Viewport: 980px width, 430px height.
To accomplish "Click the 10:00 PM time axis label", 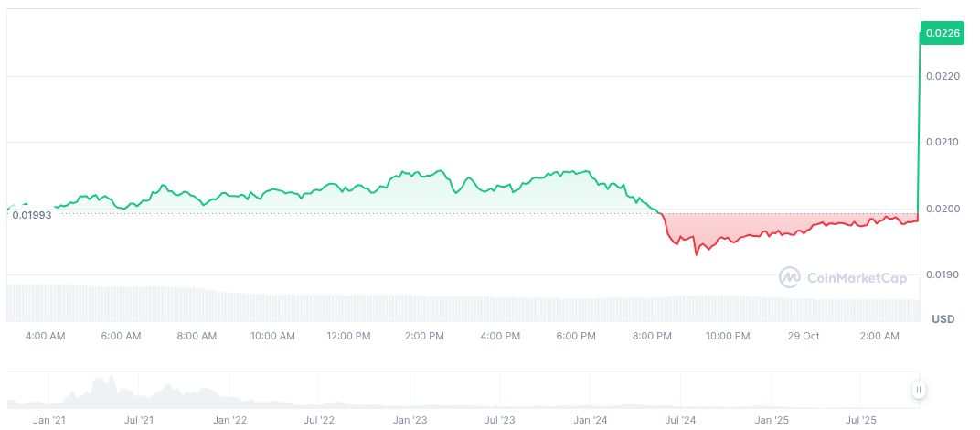I will coord(728,336).
